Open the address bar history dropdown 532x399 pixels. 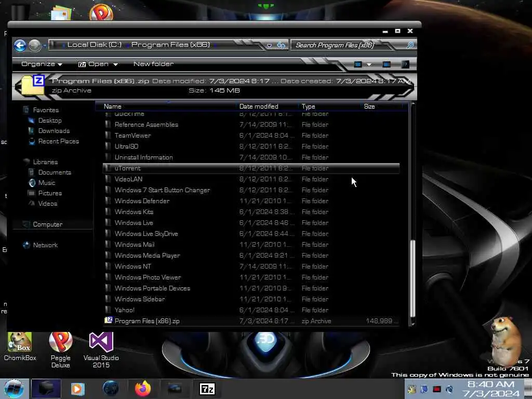pyautogui.click(x=269, y=45)
